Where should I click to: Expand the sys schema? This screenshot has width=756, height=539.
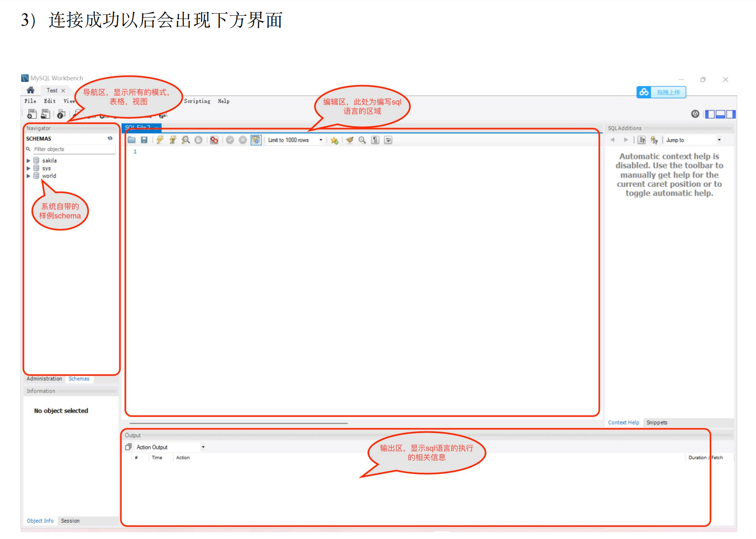coord(29,168)
